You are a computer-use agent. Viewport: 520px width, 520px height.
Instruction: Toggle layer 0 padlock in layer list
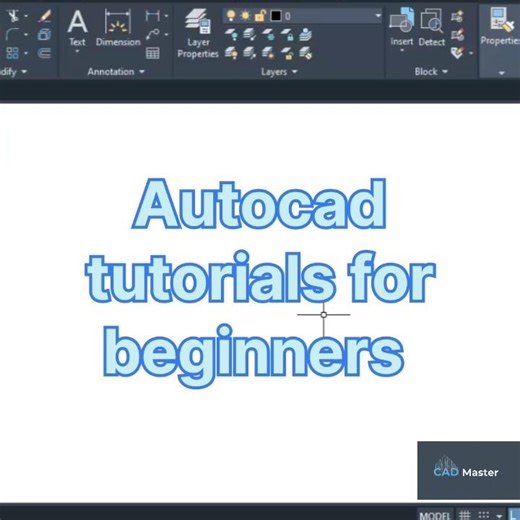click(x=260, y=15)
